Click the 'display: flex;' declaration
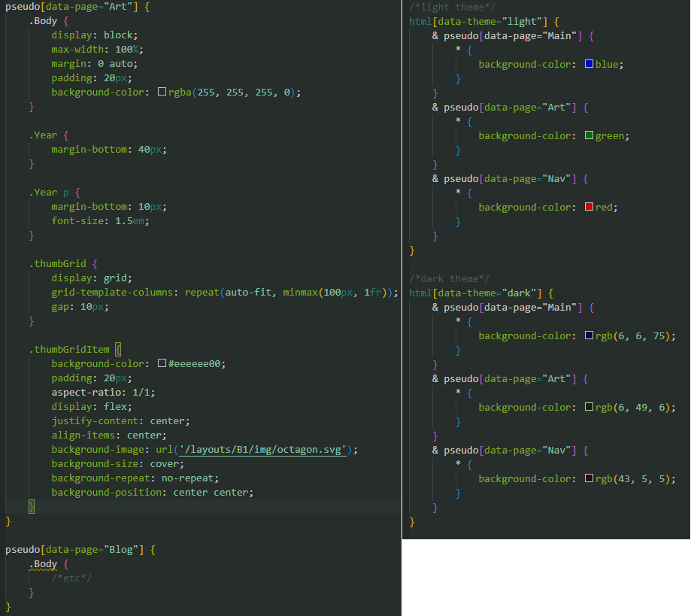The width and height of the screenshot is (691, 616). click(92, 407)
